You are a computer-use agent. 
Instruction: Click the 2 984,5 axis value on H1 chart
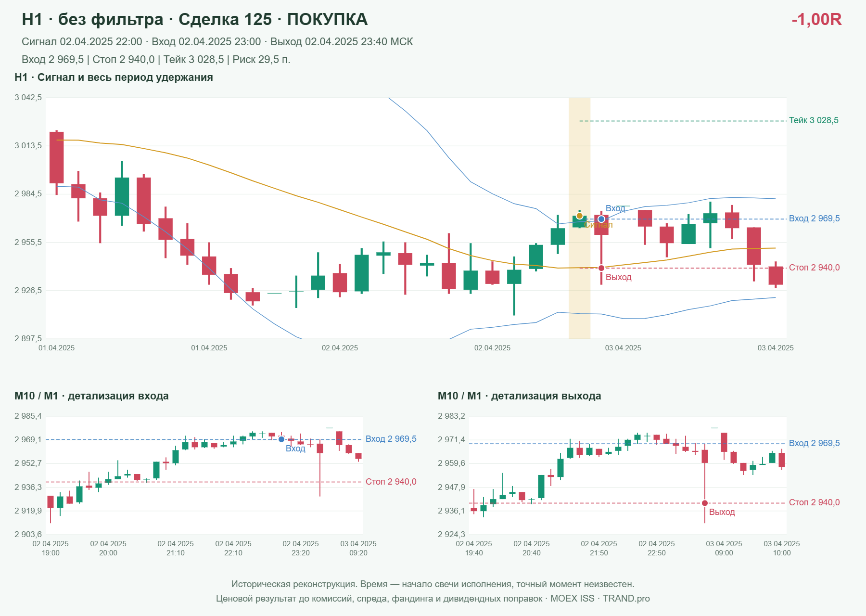point(28,194)
